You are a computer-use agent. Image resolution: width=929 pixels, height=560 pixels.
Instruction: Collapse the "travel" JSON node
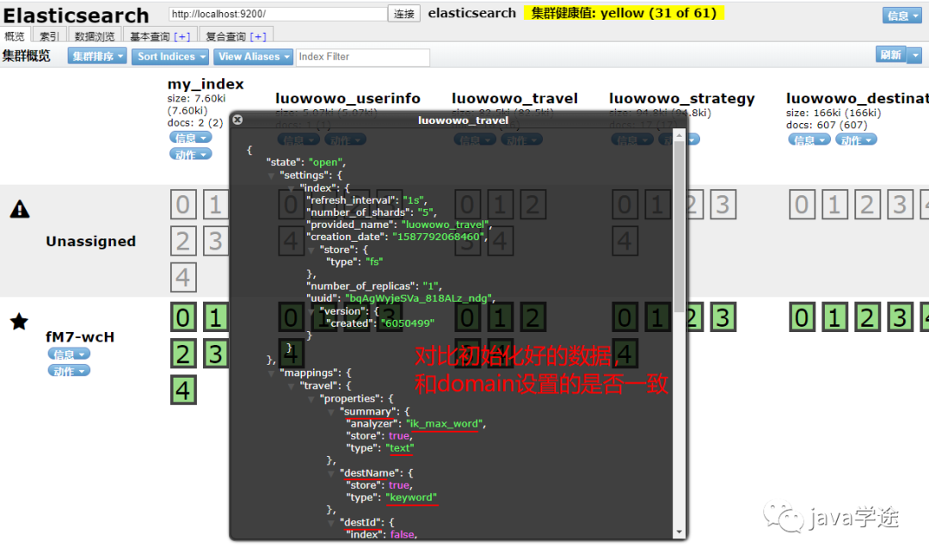292,385
